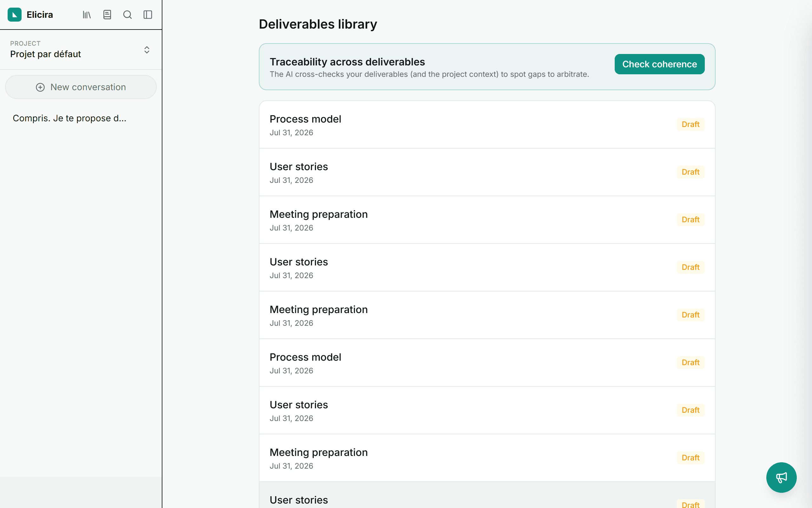Click the project switcher chevrons icon
812x508 pixels.
point(147,50)
